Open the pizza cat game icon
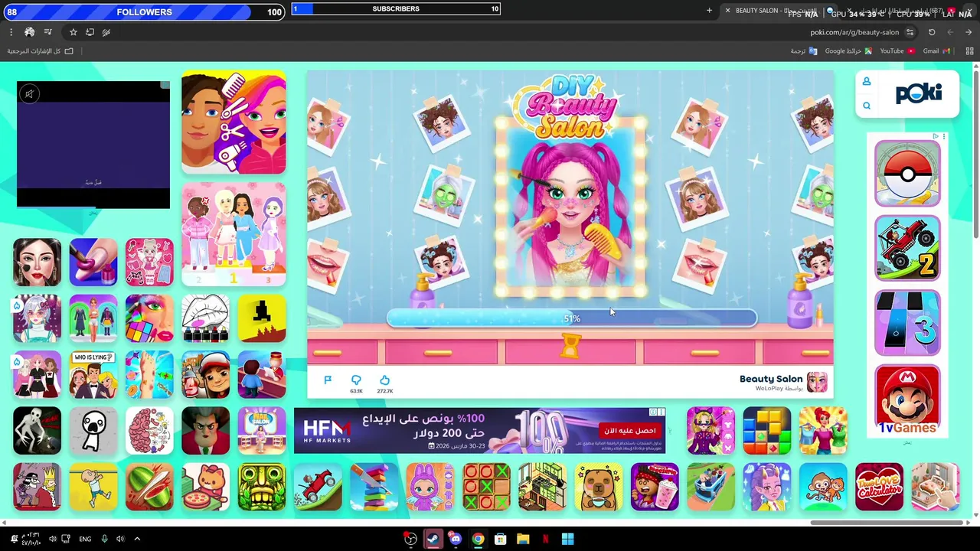Screen dimensions: 980x551 tap(205, 487)
